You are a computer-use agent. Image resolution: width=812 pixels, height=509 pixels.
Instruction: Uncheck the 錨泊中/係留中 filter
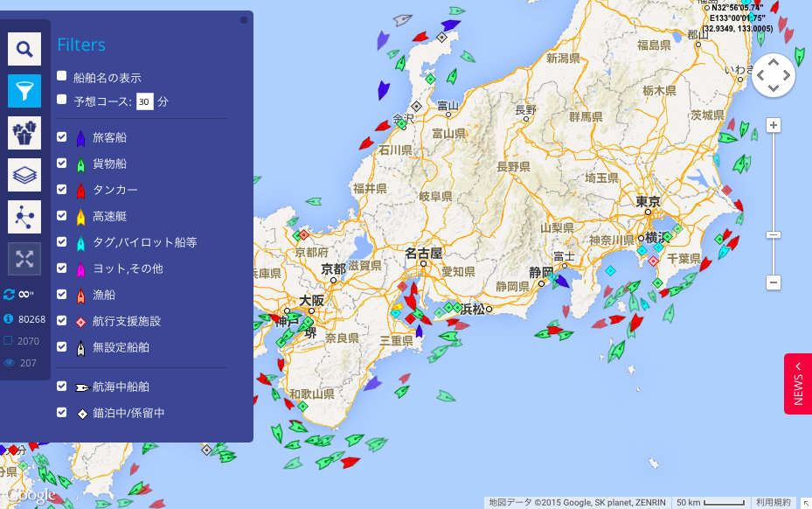pyautogui.click(x=62, y=412)
